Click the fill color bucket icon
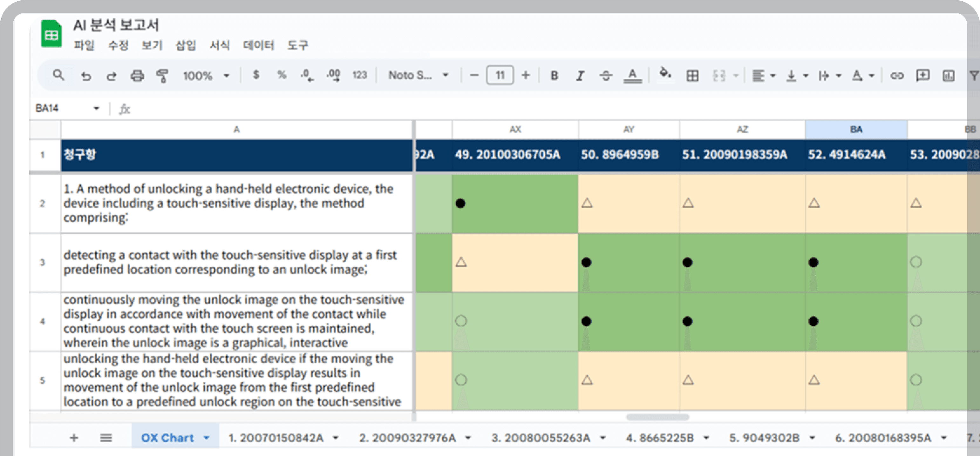 point(665,73)
